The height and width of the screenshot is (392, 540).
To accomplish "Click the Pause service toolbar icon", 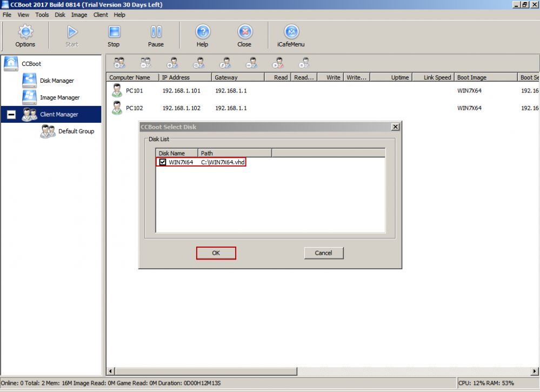I will click(x=156, y=32).
